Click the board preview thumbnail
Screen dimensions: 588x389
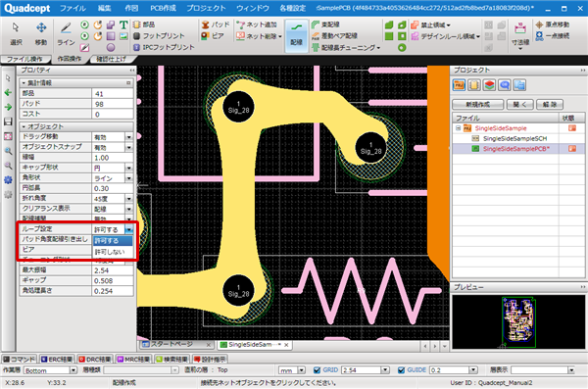[518, 321]
